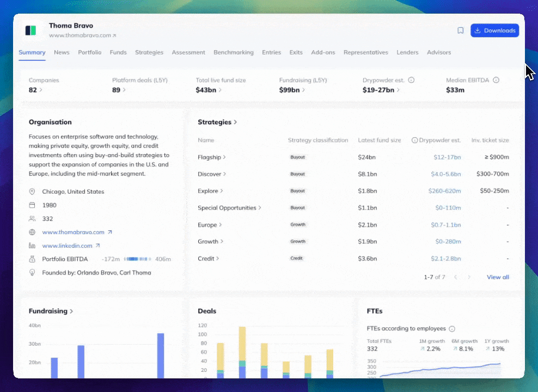The width and height of the screenshot is (538, 392).
Task: Click info icon beside Median EBITDA
Action: (496, 80)
